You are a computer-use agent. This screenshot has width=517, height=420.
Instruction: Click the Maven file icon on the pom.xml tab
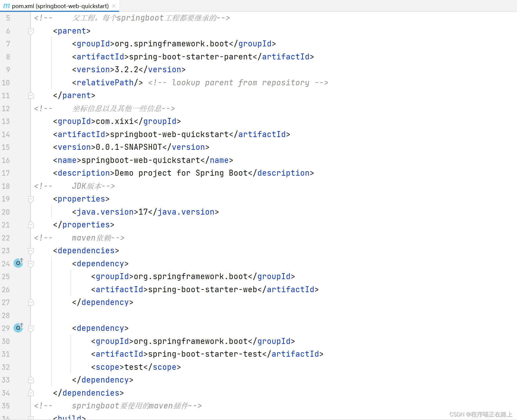coord(7,6)
